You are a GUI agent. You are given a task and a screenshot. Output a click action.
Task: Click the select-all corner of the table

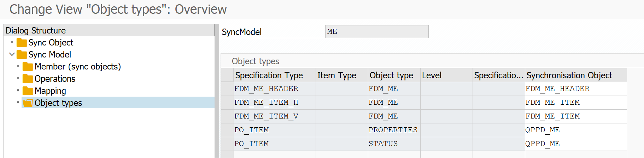[227, 75]
